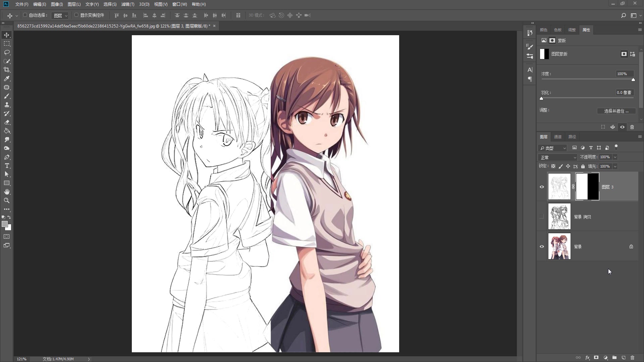Switch to the 通道 tab
The image size is (644, 362).
(557, 137)
